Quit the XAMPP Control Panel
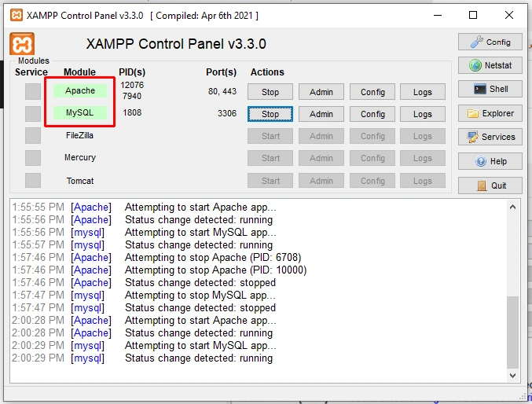The image size is (532, 404). pyautogui.click(x=490, y=185)
